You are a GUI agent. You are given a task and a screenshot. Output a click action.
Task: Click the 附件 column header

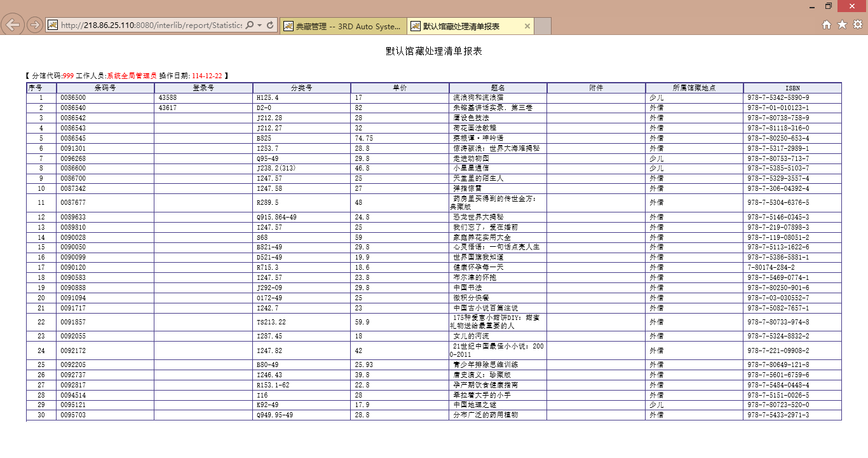[x=596, y=88]
